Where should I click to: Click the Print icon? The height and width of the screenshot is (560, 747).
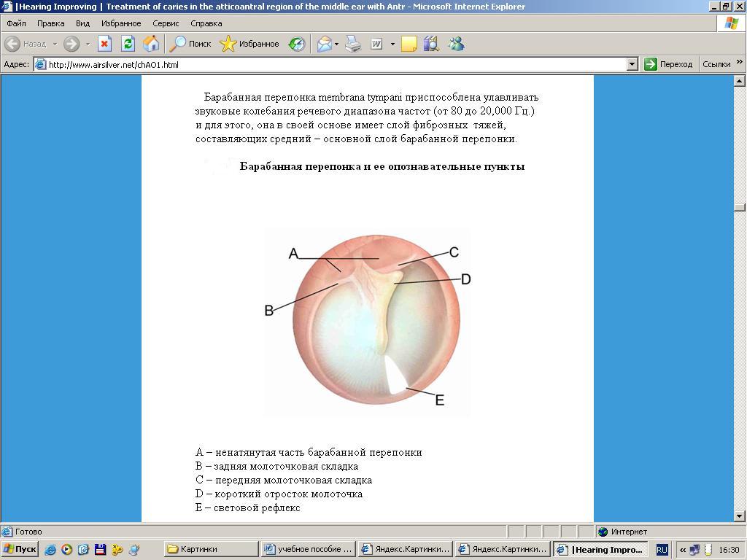(x=353, y=44)
